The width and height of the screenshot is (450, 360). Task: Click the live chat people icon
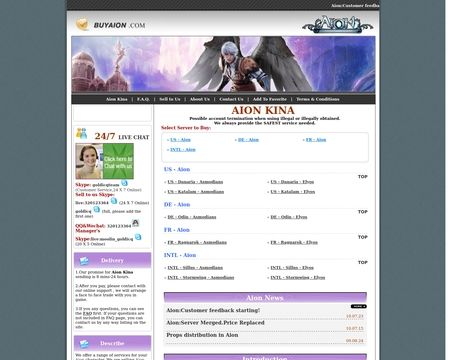[81, 133]
